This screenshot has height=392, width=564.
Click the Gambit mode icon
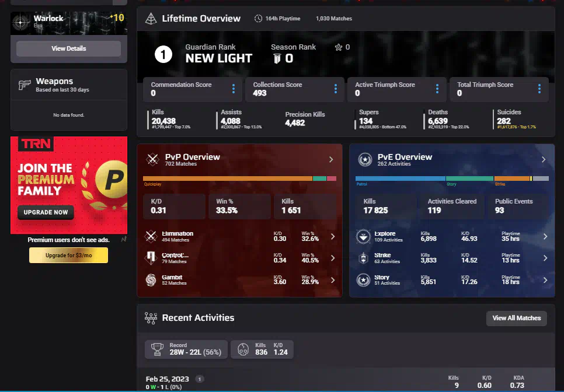click(152, 279)
